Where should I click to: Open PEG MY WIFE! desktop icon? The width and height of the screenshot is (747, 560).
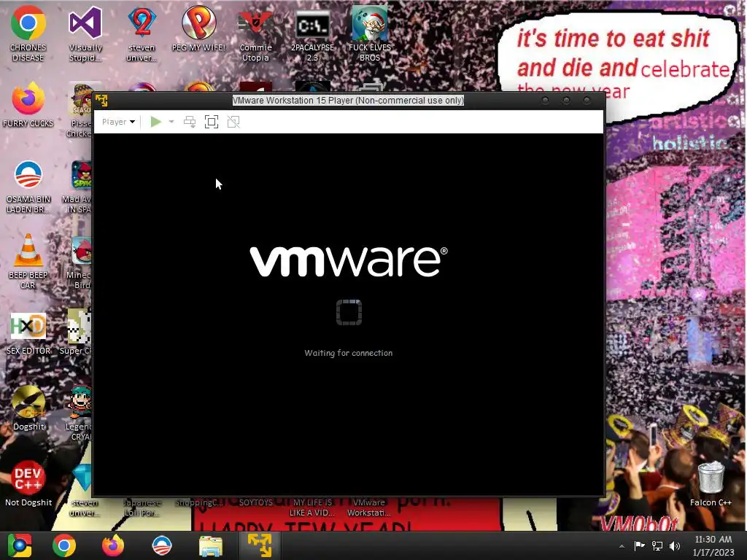click(198, 28)
